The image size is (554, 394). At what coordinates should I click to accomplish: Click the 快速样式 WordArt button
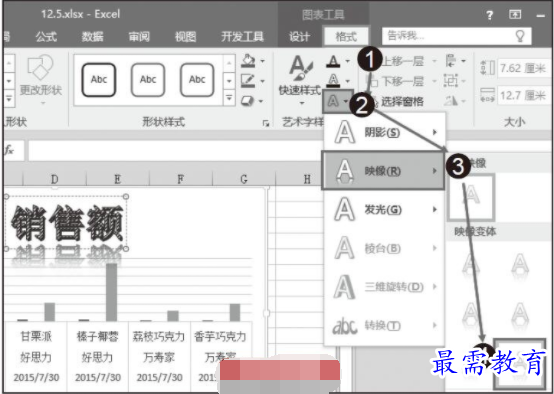click(x=300, y=80)
